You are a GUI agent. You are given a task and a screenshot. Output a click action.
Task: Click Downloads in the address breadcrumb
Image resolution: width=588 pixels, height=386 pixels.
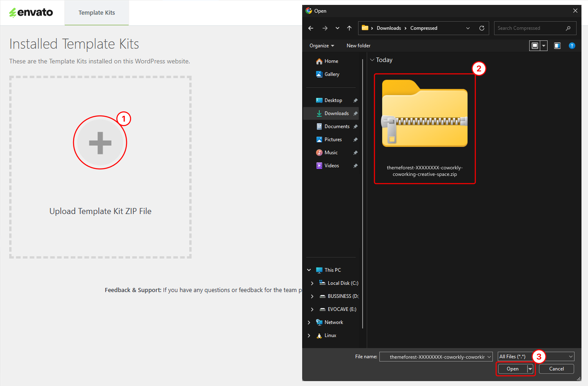click(389, 28)
